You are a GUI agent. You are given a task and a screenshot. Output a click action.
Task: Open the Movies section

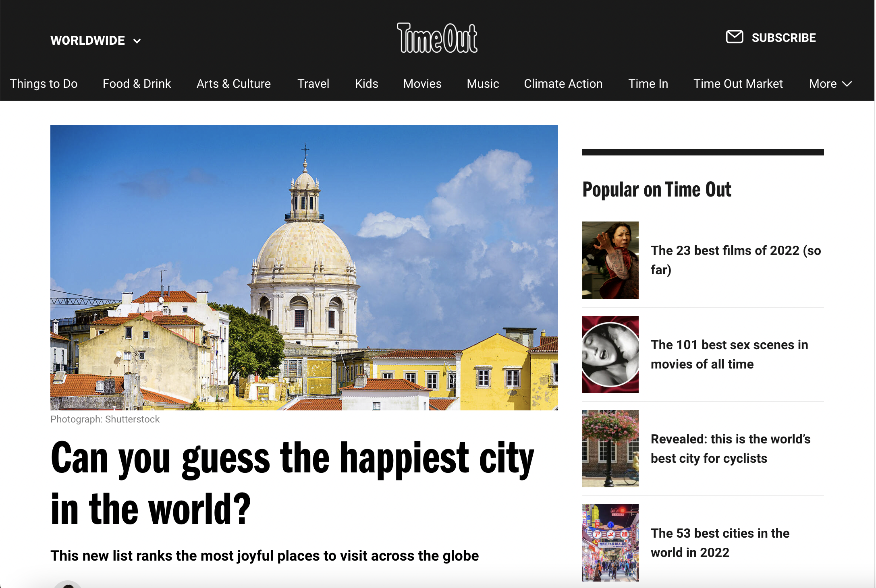(422, 84)
